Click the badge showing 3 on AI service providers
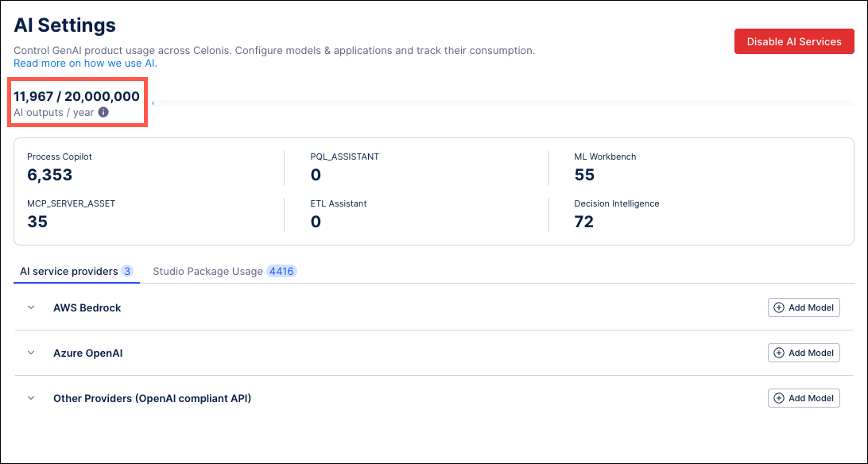Viewport: 868px width, 464px height. click(128, 271)
